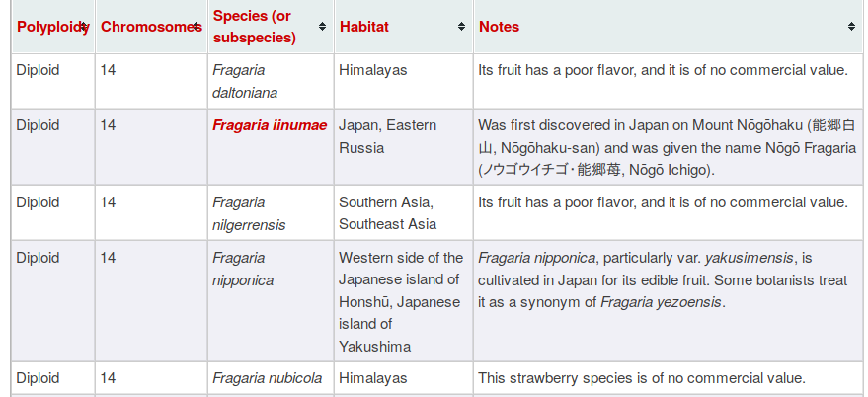This screenshot has width=868, height=397.
Task: Click Himalayas in the Fragaria daltoniana row
Action: coord(373,70)
